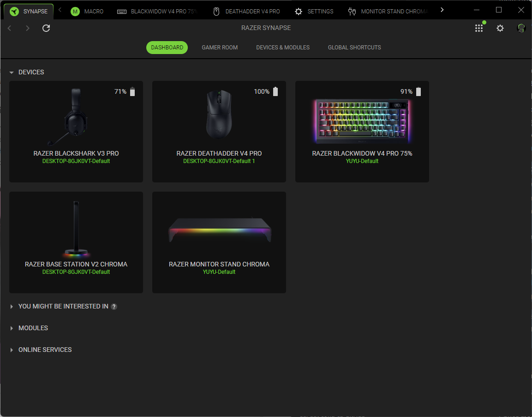
Task: Click the Razer DeathAdder V4 Pro name
Action: (x=219, y=153)
